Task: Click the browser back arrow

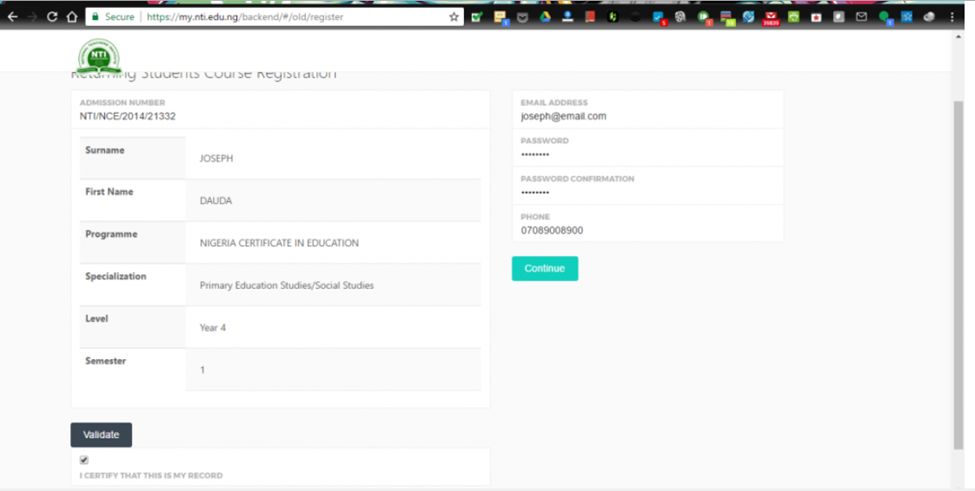Action: tap(12, 17)
